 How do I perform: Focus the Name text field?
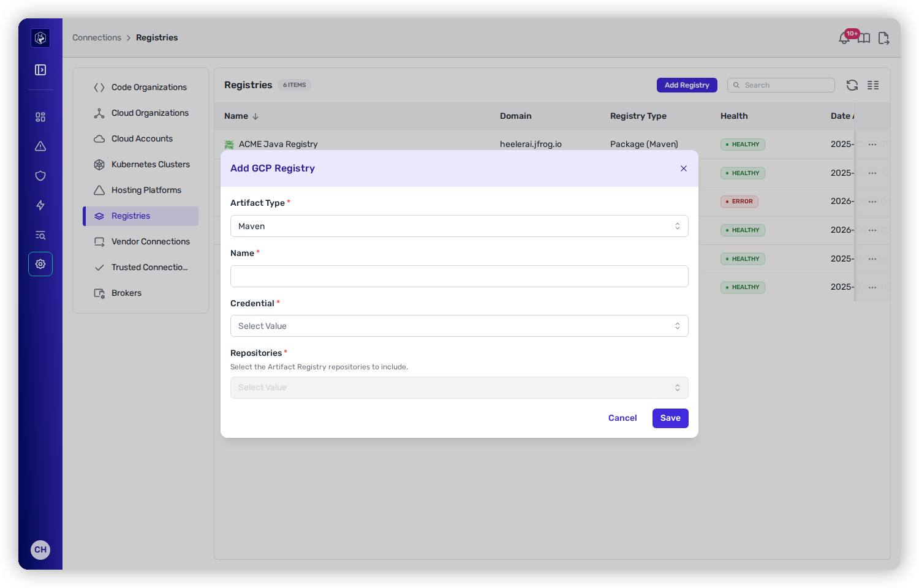coord(459,276)
